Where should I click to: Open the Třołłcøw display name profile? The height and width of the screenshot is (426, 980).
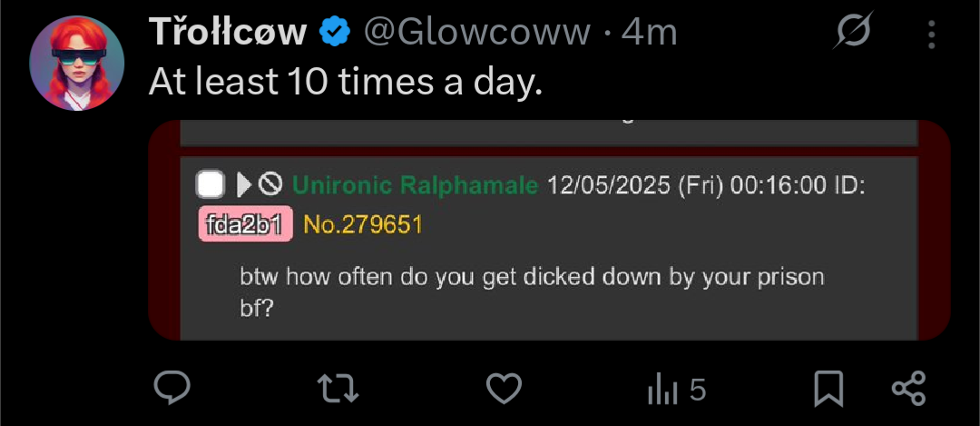228,33
